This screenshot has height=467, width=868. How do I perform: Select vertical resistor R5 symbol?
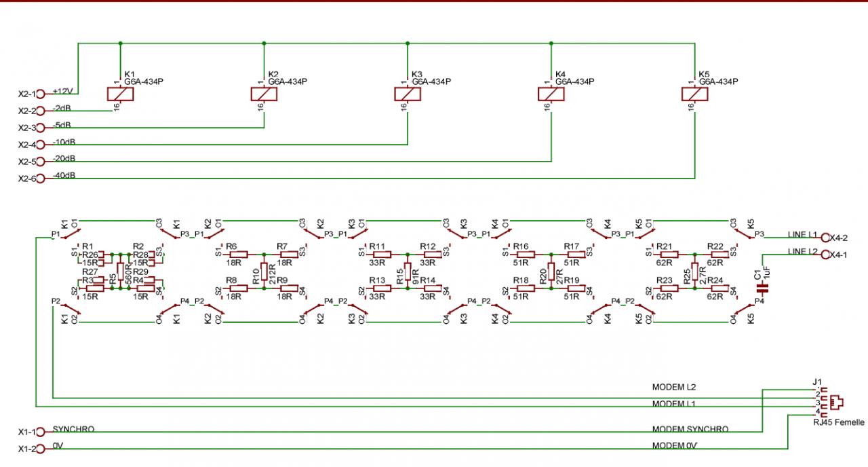click(120, 272)
